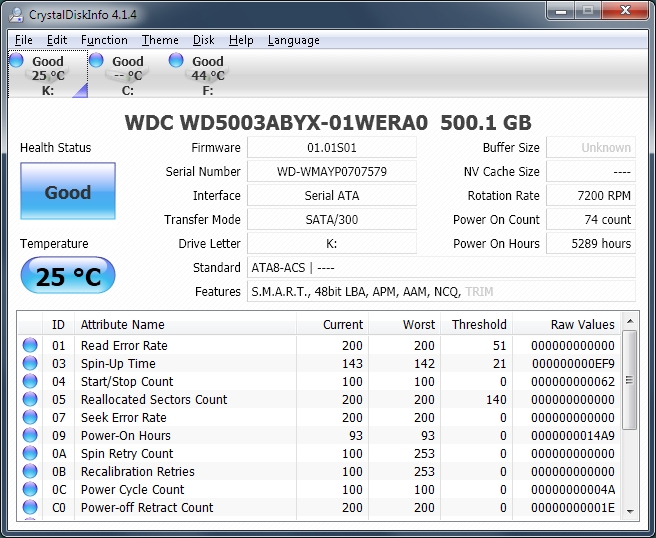
Task: Minimize the CrystalDiskInfo window
Action: pos(561,10)
